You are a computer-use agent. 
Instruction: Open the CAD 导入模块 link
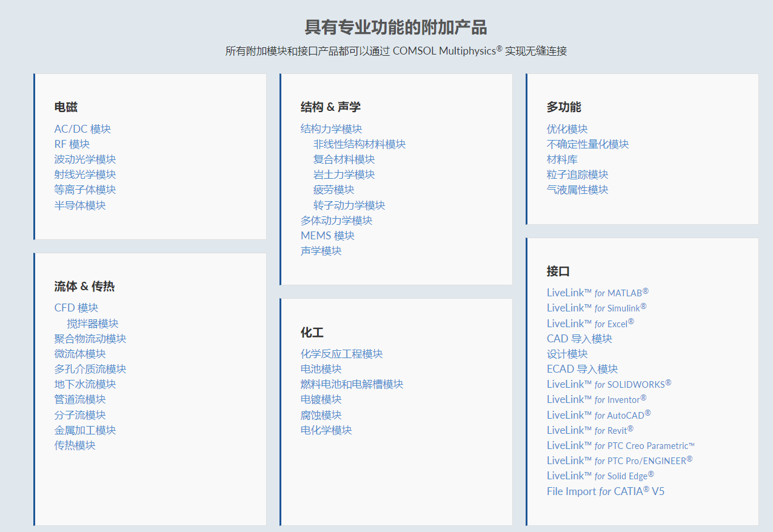click(580, 339)
